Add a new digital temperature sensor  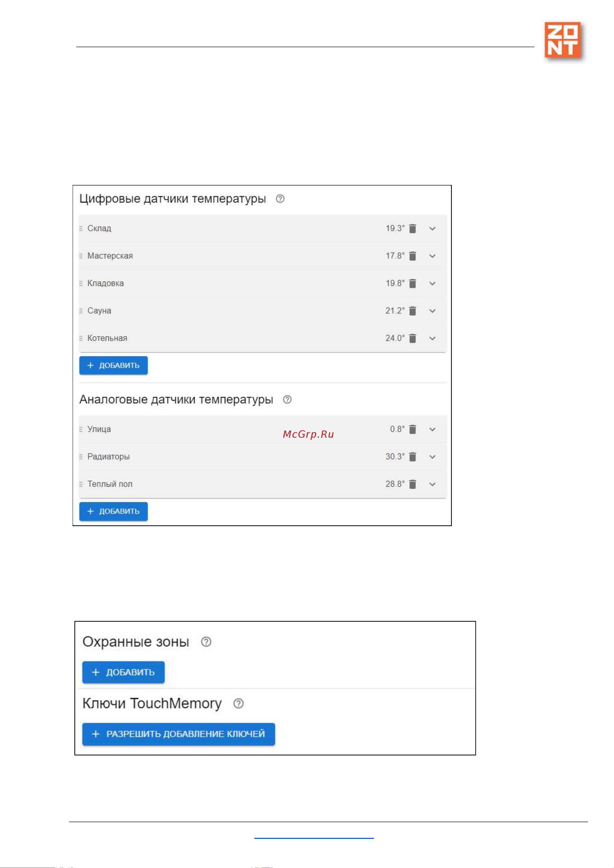(114, 366)
